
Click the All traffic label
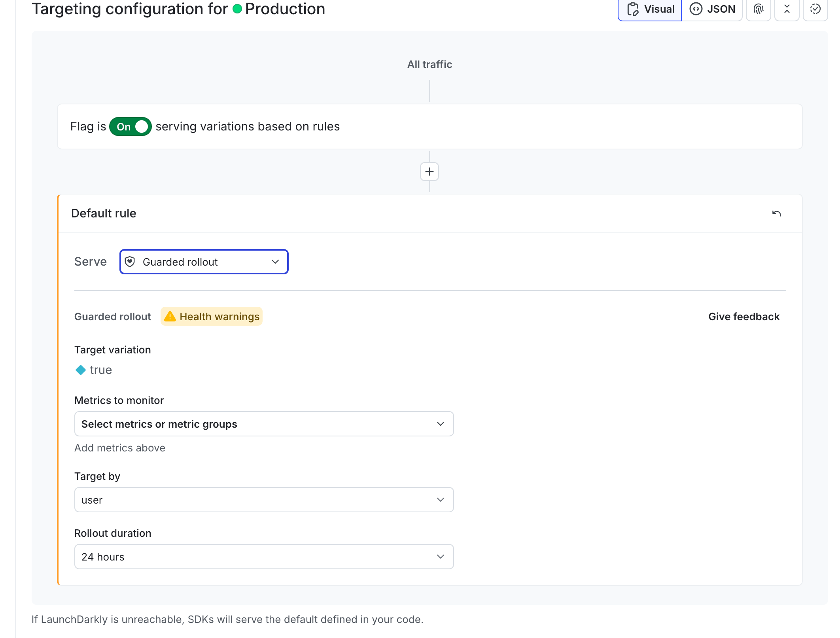pyautogui.click(x=429, y=64)
